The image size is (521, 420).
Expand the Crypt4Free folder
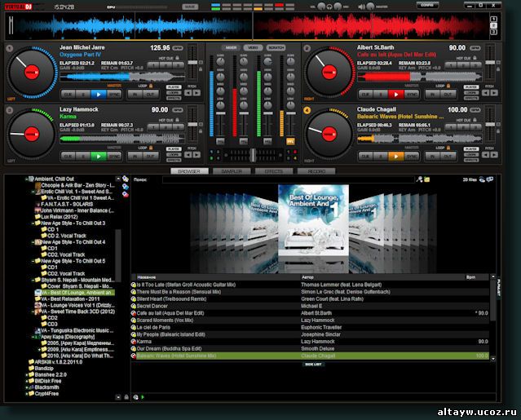(27, 394)
